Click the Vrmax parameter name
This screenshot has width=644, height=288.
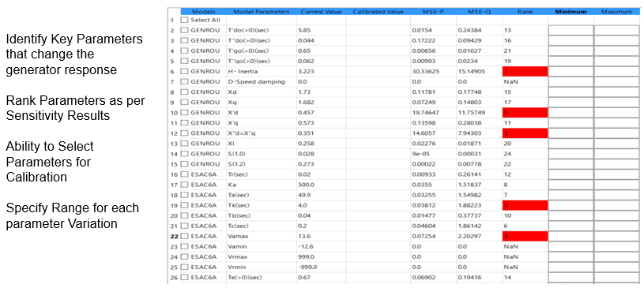[236, 256]
